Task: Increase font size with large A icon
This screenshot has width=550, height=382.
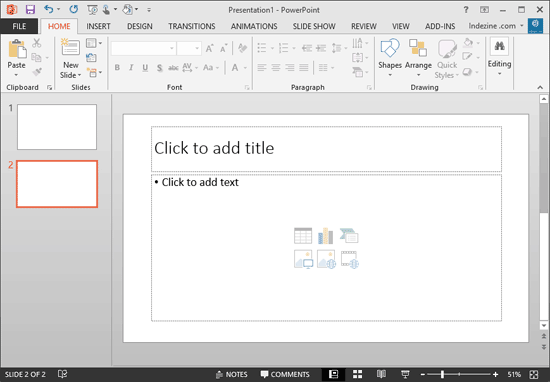Action: point(210,48)
